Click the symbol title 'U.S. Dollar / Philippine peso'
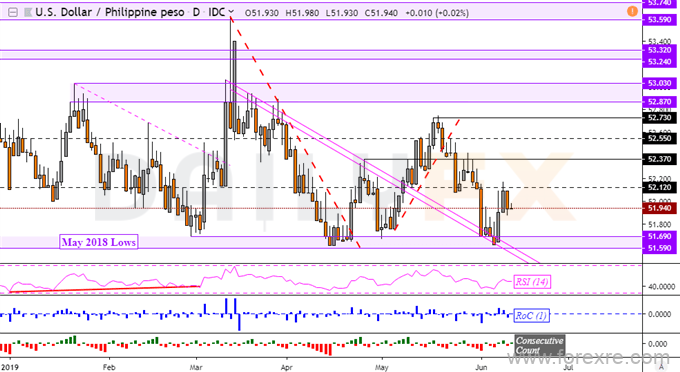The image size is (680, 372). pos(110,12)
